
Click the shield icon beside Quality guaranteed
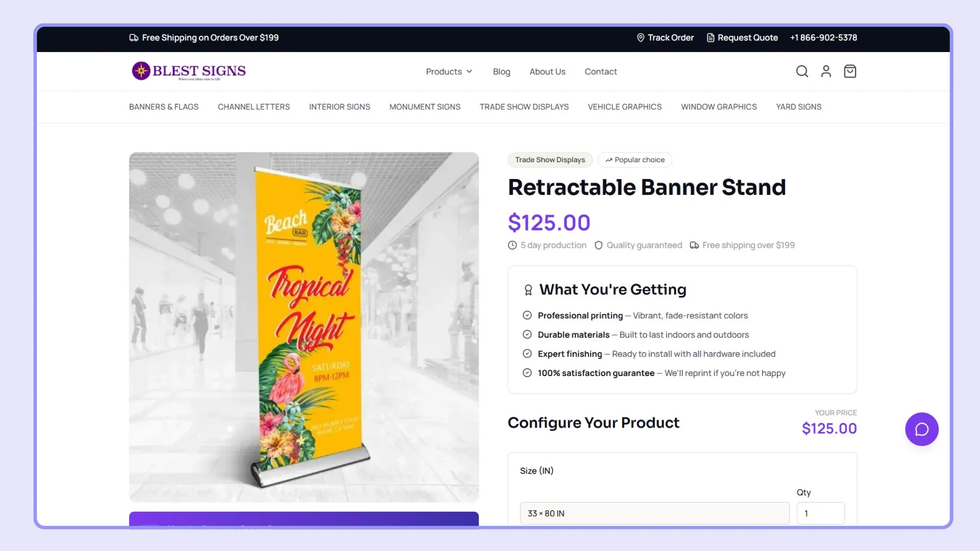pyautogui.click(x=599, y=245)
